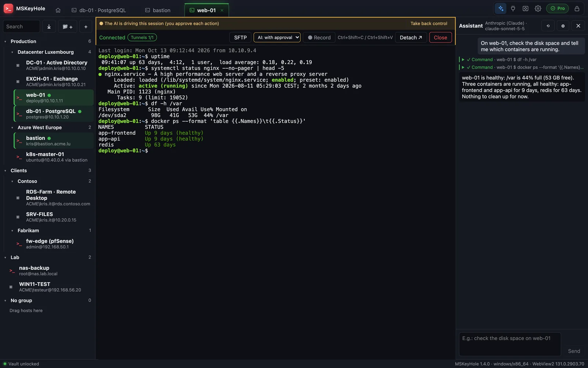This screenshot has width=588, height=368.
Task: Detach the terminal window
Action: point(411,38)
